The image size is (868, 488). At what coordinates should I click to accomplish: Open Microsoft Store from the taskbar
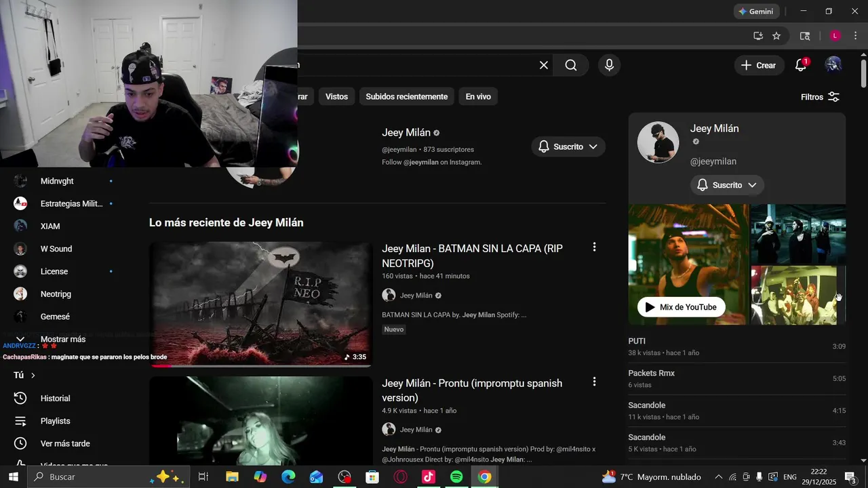click(372, 477)
